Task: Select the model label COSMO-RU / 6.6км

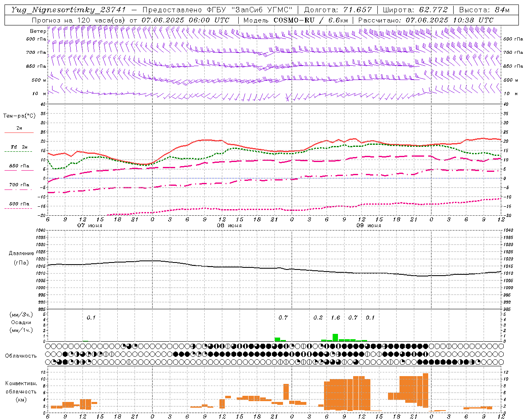Action: point(311,20)
